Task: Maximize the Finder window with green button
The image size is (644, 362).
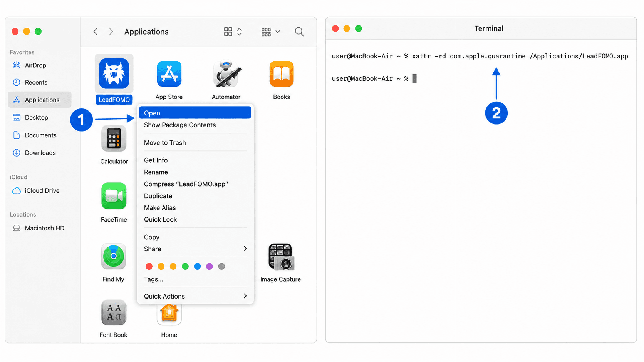Action: (x=38, y=32)
